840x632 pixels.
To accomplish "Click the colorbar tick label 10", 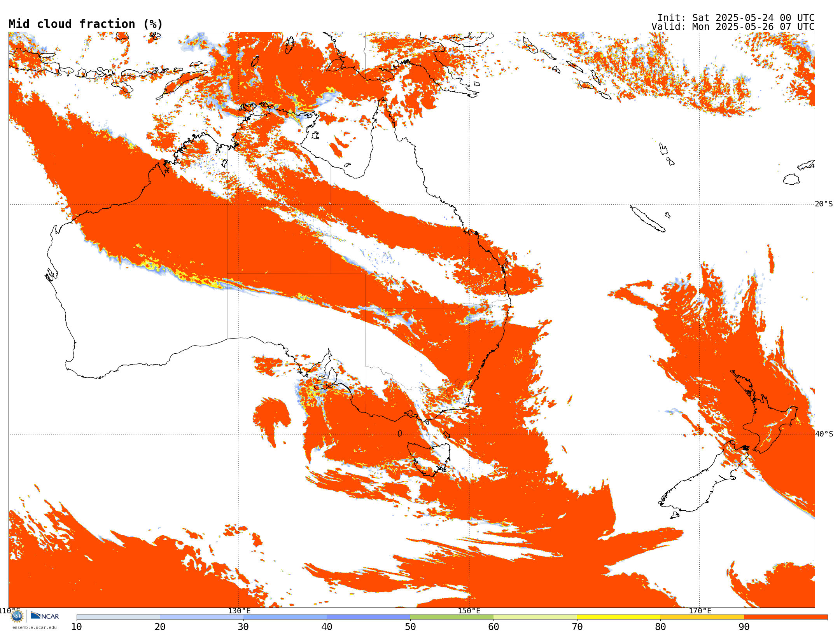I will [x=77, y=627].
